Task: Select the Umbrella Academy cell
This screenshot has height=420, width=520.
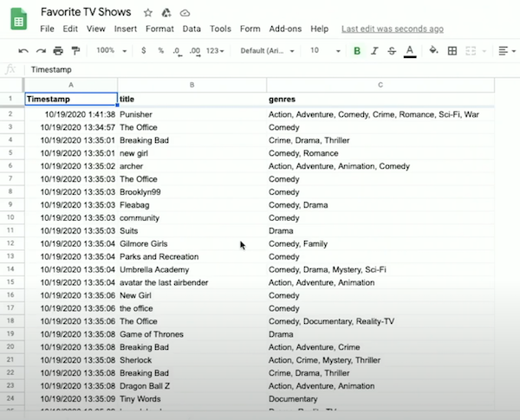Action: 192,269
